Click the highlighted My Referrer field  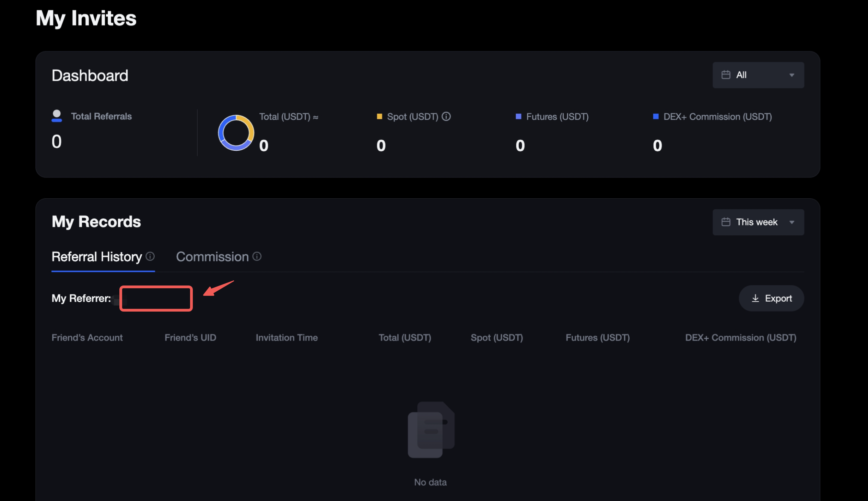pyautogui.click(x=156, y=298)
